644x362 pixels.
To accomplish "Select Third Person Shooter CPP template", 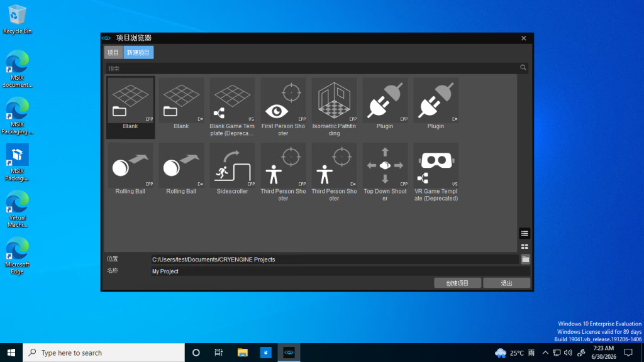I will point(283,172).
